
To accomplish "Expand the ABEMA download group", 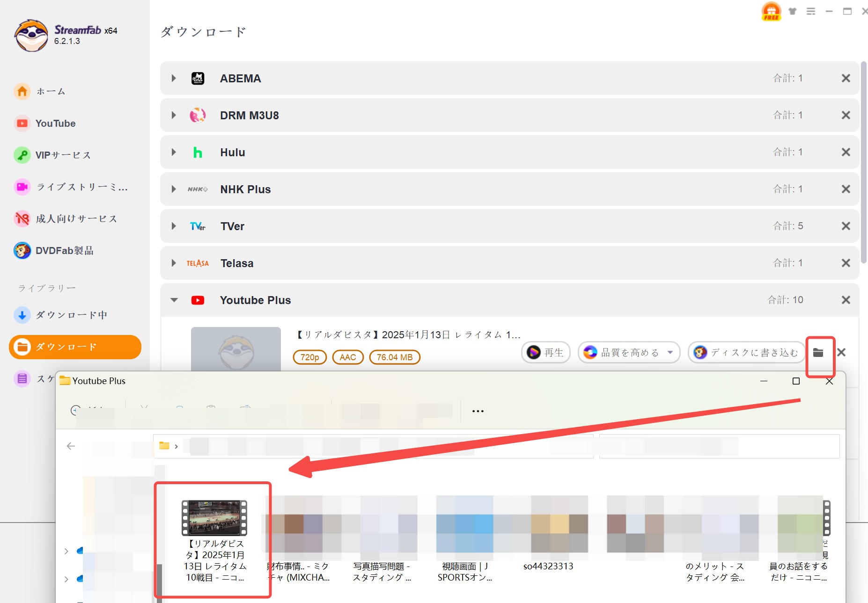I will 174,78.
